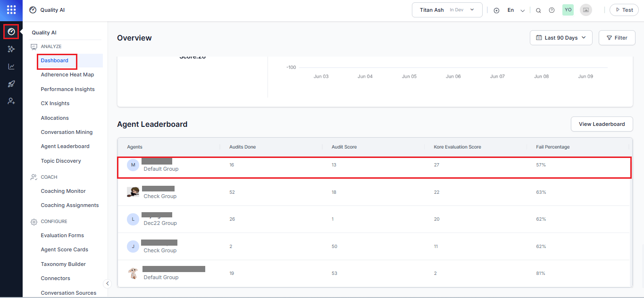
Task: Click the Quality AI gauge icon in header
Action: (x=33, y=9)
